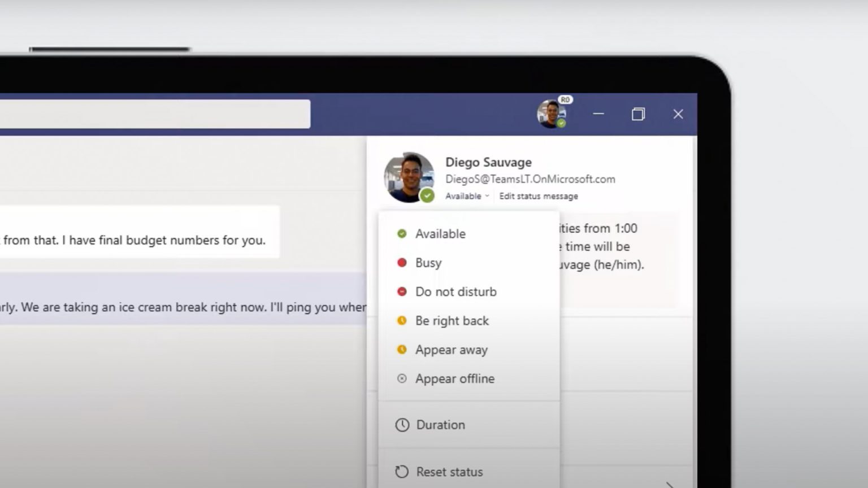Click Edit status message link

(x=539, y=196)
